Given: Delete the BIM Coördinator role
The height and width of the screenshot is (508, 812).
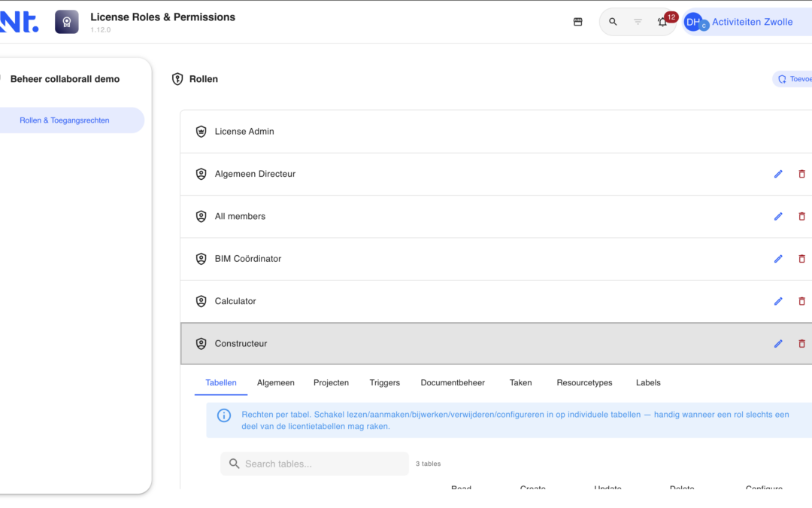Looking at the screenshot, I should click(x=801, y=259).
